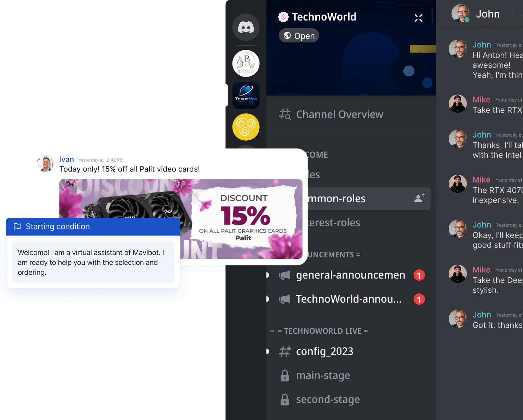Select the Starting condition block header

click(x=93, y=227)
